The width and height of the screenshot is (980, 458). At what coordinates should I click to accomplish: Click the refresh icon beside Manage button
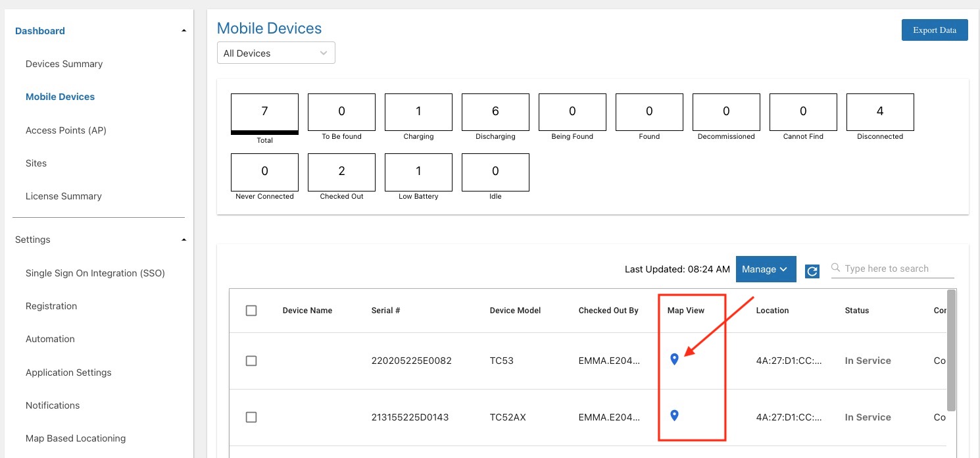coord(812,270)
